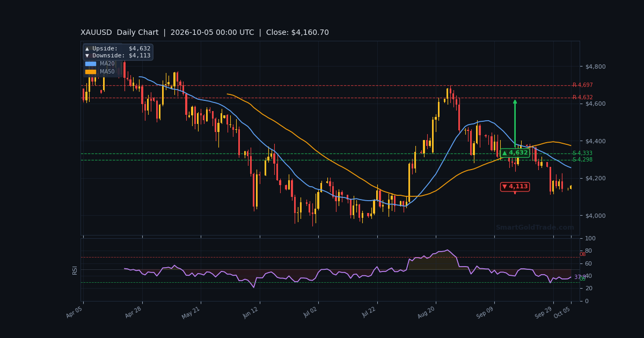
Task: Select the MA50 legend label
Action: [x=107, y=72]
